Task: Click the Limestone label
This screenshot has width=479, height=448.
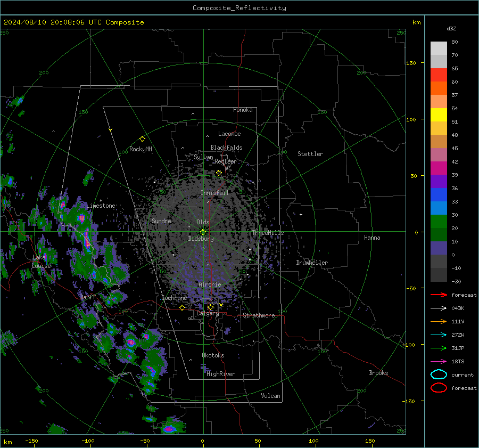Action: click(x=101, y=206)
